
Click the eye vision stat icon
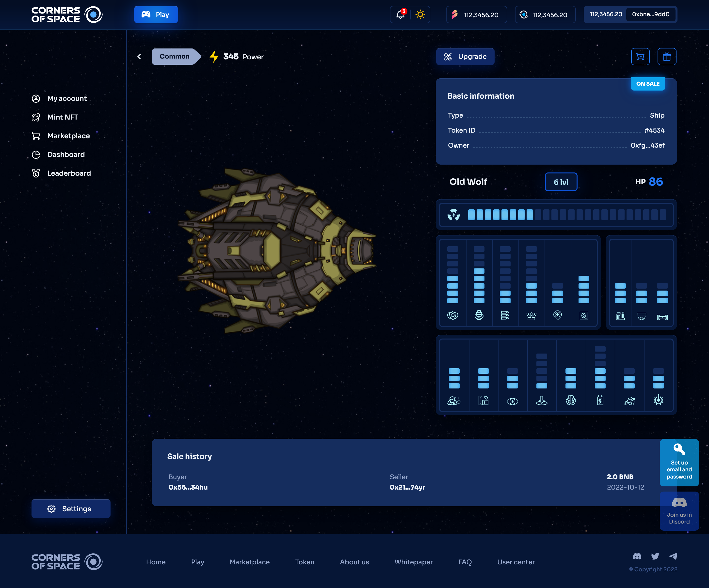[512, 401]
